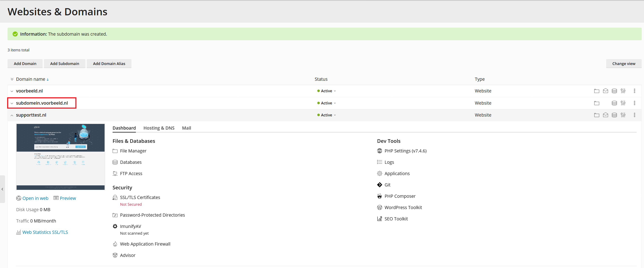Open file manager icon for voorbeeld.nl row

(597, 91)
